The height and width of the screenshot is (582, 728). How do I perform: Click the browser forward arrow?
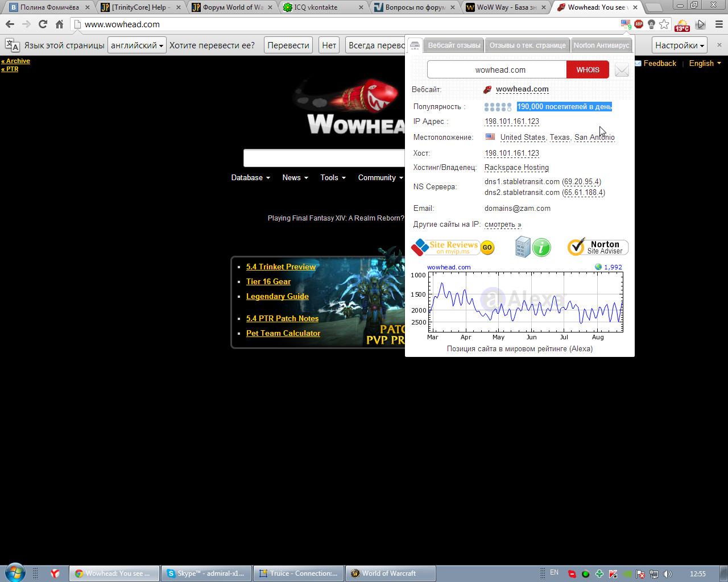26,24
